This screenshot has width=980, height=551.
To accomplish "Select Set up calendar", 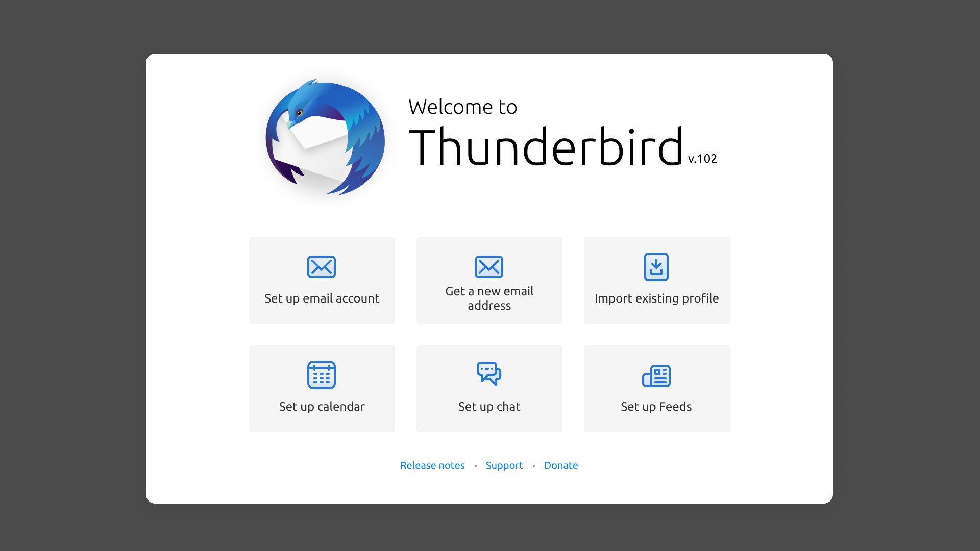I will click(322, 388).
